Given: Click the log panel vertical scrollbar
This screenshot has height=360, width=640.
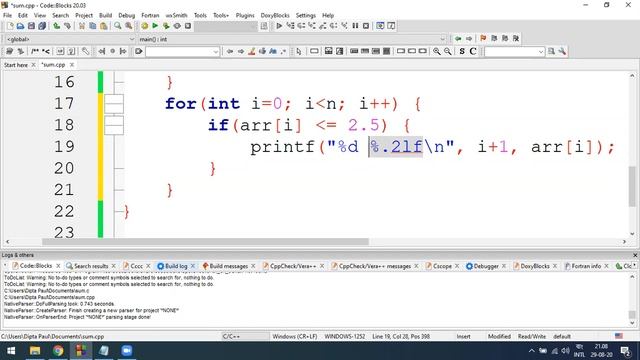Looking at the screenshot, I should point(632,300).
